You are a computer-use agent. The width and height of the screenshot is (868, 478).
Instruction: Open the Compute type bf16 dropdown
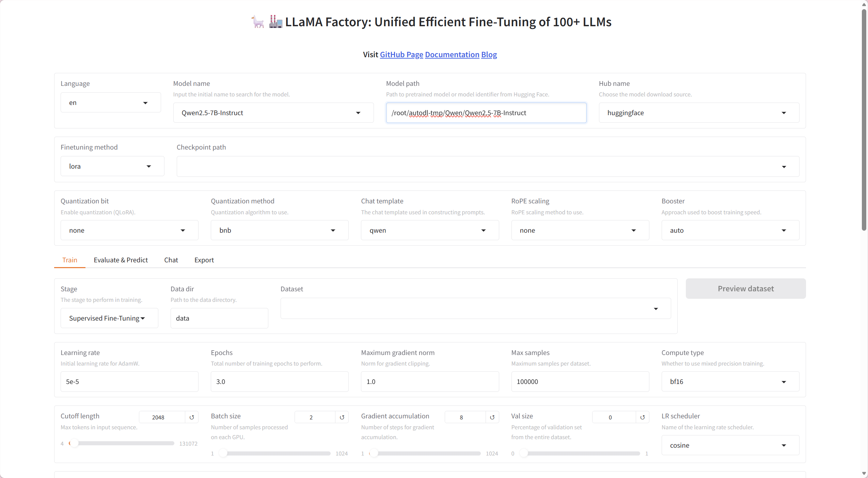[x=784, y=382]
